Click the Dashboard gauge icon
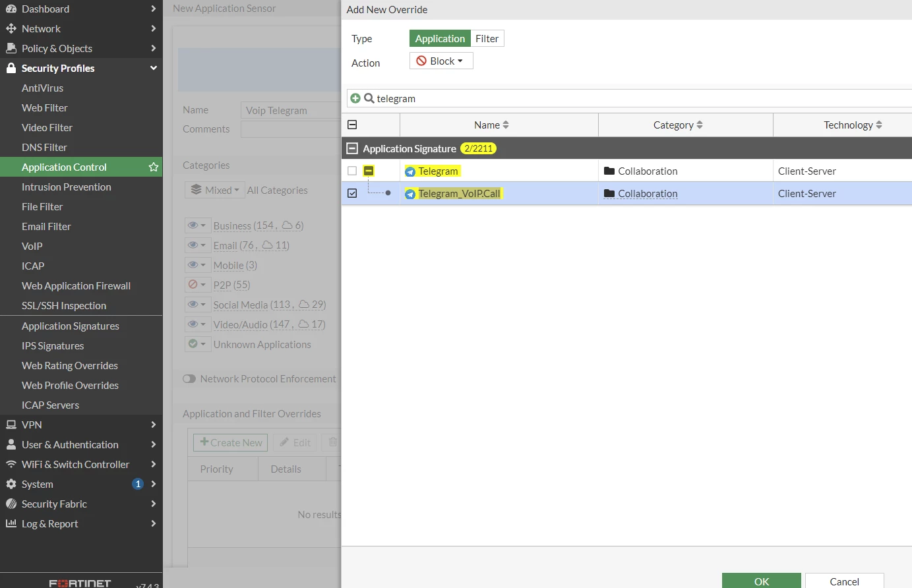Image resolution: width=912 pixels, height=588 pixels. pyautogui.click(x=11, y=9)
